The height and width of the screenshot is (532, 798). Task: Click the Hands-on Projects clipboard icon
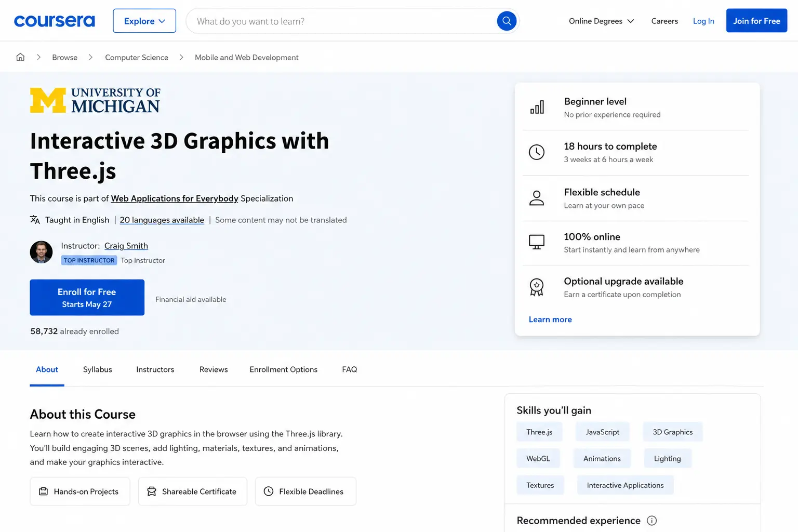click(44, 491)
